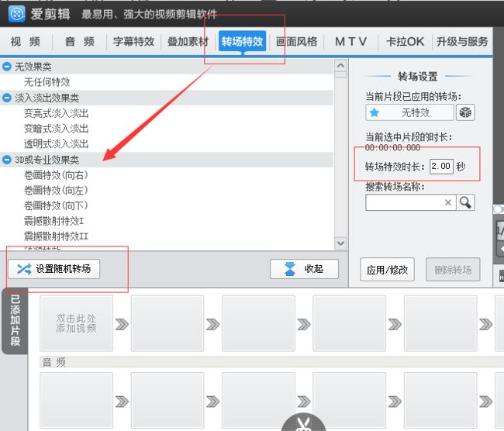Open the 音频 tab

tap(79, 41)
